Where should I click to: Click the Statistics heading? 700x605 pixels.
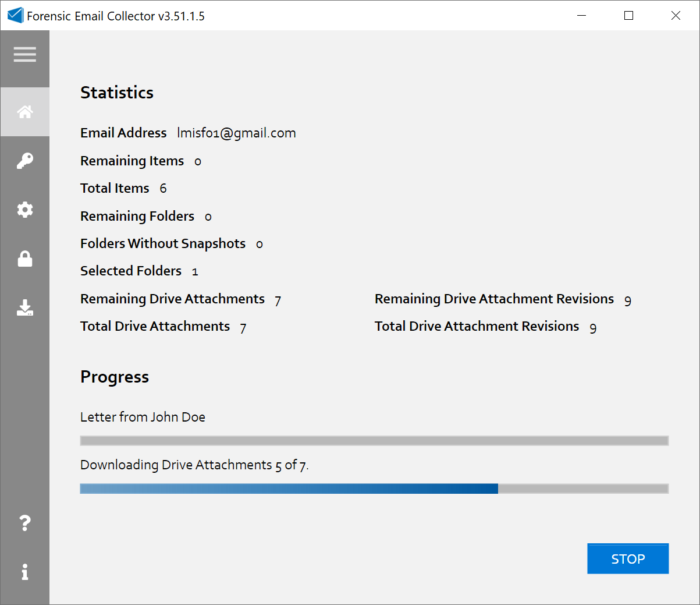[x=117, y=93]
